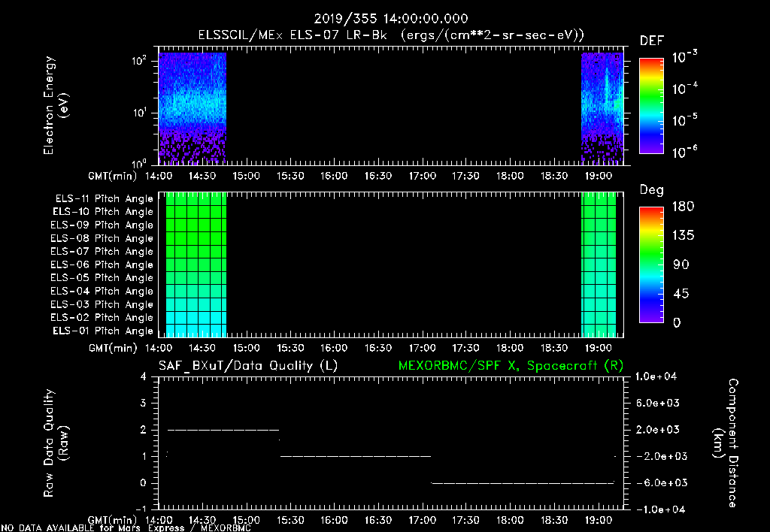The image size is (770, 532).
Task: Click the electron spectrogram data block starting at 14:00
Action: pos(192,107)
